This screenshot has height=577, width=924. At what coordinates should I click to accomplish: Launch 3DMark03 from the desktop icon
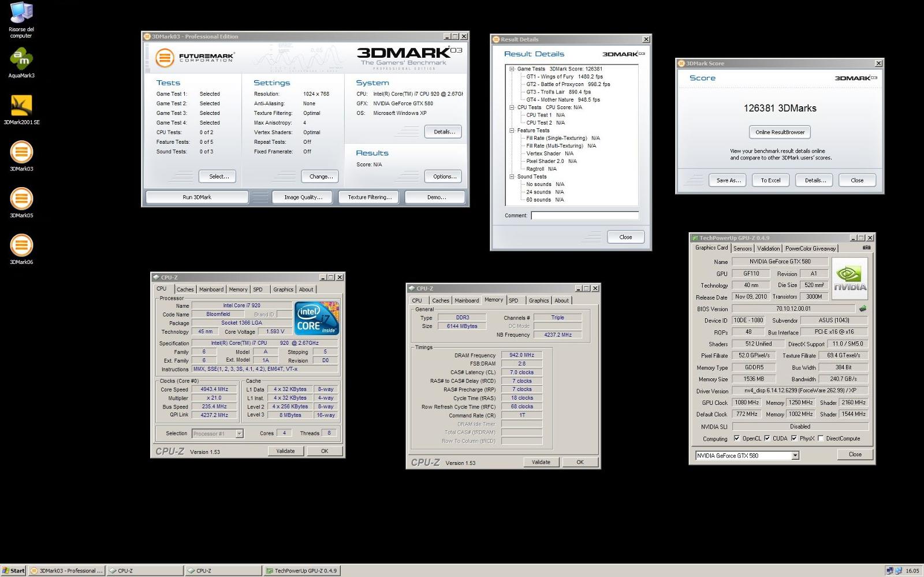click(21, 157)
